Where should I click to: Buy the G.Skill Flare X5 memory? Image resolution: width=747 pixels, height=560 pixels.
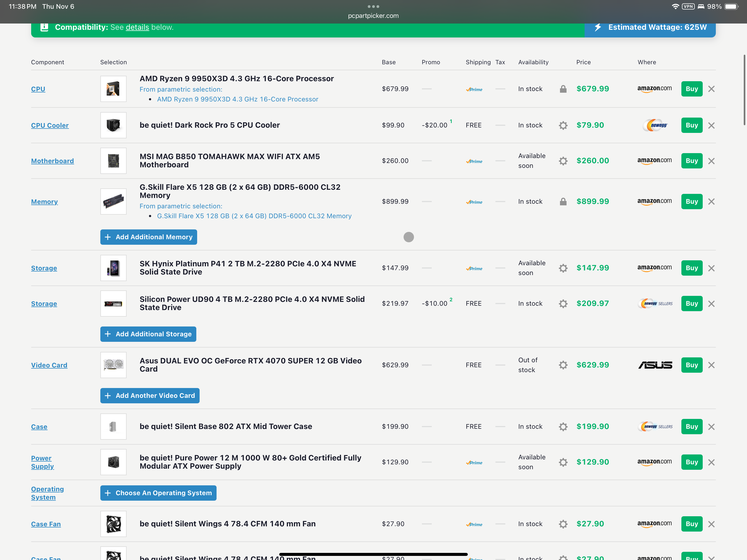[691, 202]
